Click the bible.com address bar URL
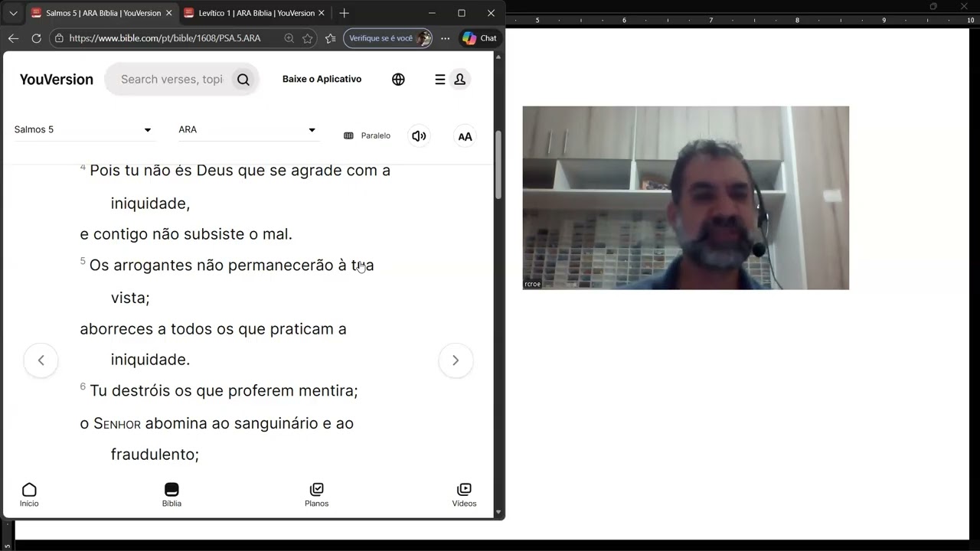 165,38
